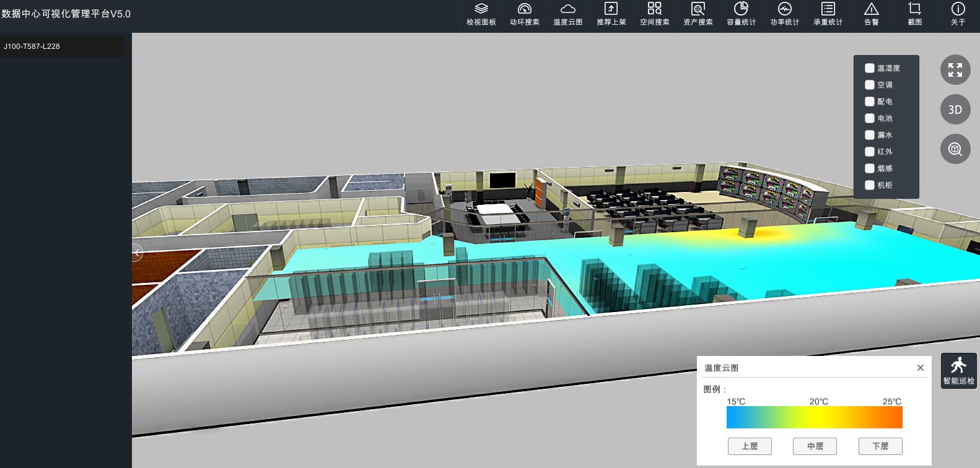Open 空间搜索 grid search icon
The image size is (980, 468).
(x=655, y=9)
